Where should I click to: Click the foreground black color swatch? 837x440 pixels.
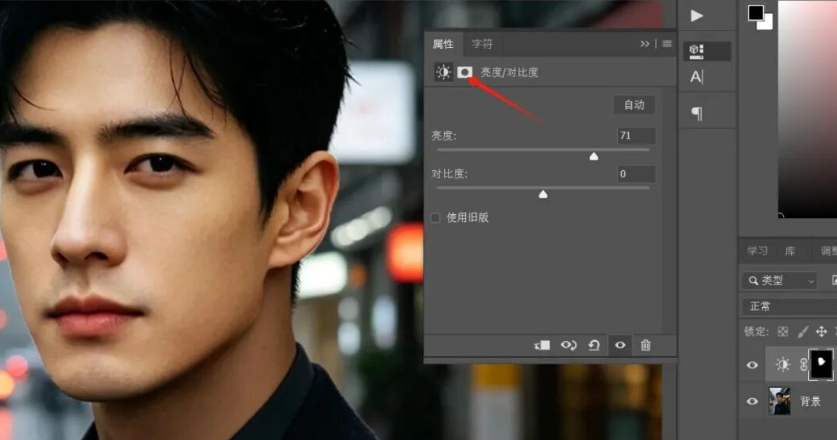point(755,12)
